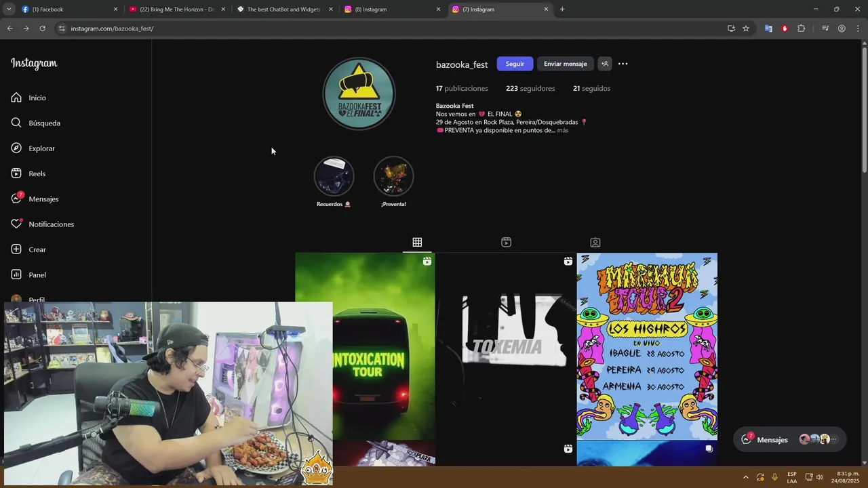Open floating Mensajes chat button
This screenshot has width=868, height=488.
[790, 439]
